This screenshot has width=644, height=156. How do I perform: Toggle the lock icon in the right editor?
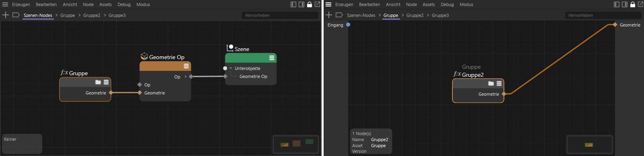633,4
